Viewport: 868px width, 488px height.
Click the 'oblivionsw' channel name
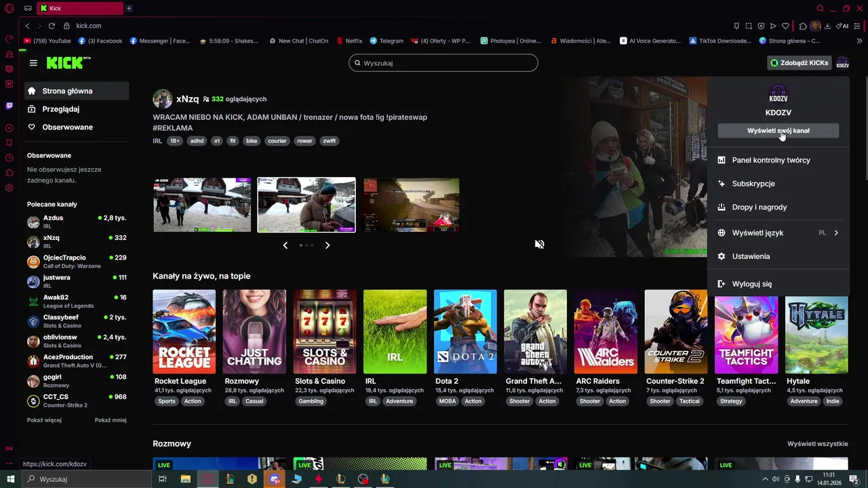point(60,337)
